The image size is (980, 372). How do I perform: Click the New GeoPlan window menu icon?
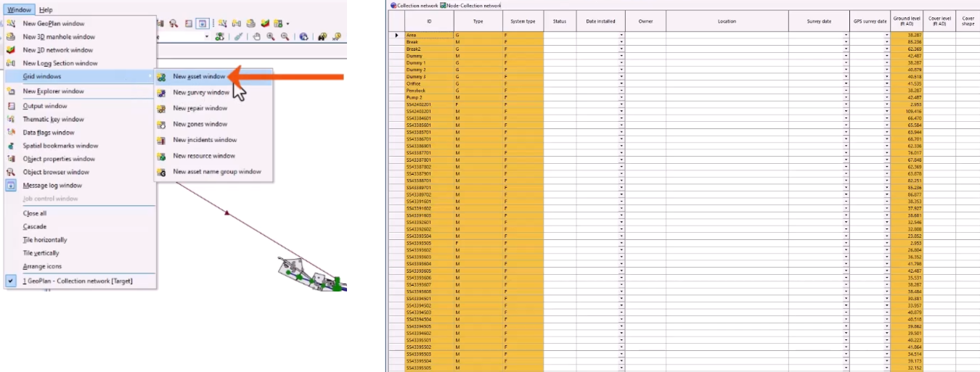pyautogui.click(x=11, y=23)
